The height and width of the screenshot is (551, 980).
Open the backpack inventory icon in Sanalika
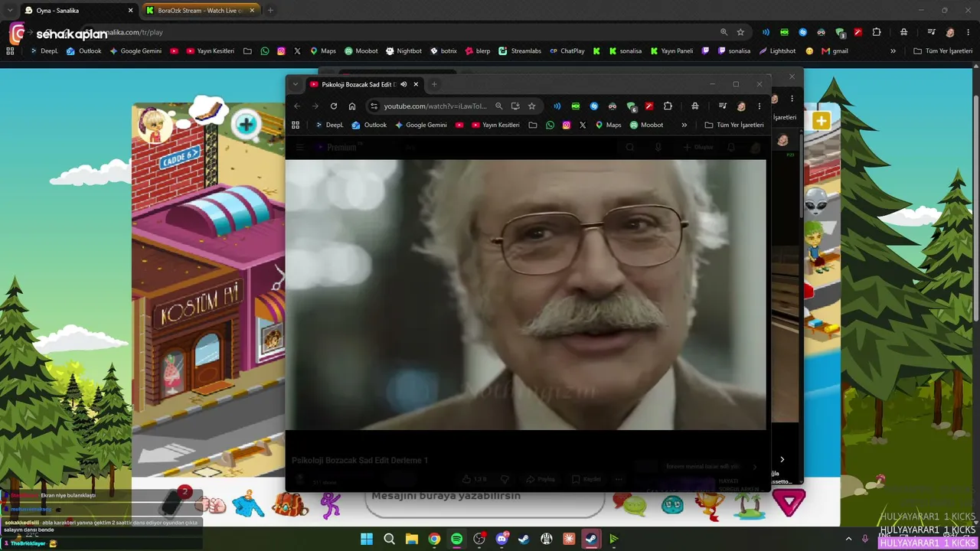(290, 504)
